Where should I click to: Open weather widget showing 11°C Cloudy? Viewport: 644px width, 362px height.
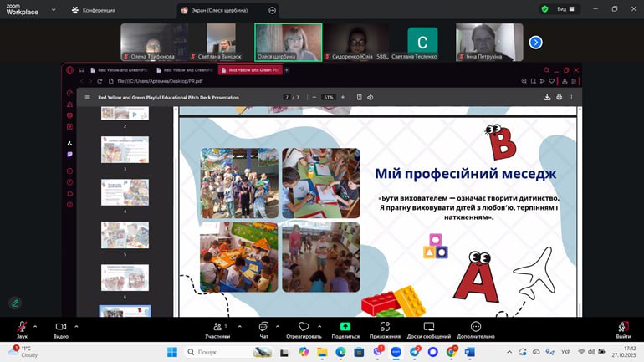[x=23, y=352]
